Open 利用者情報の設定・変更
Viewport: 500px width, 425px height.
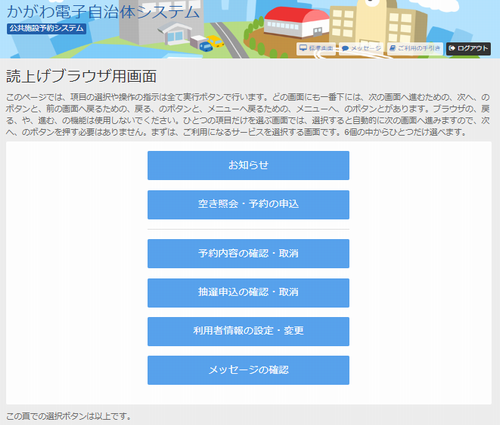coord(248,331)
